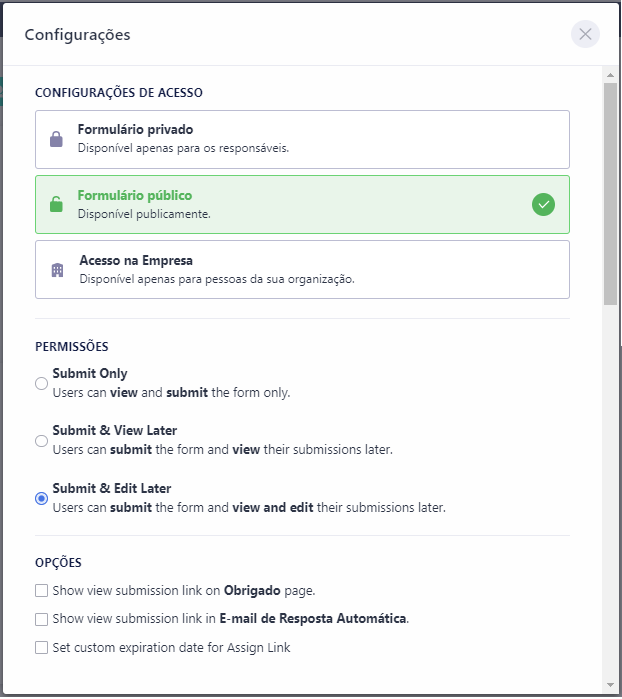Click the Opções section heading
Screen dimensions: 622x699
(58, 563)
